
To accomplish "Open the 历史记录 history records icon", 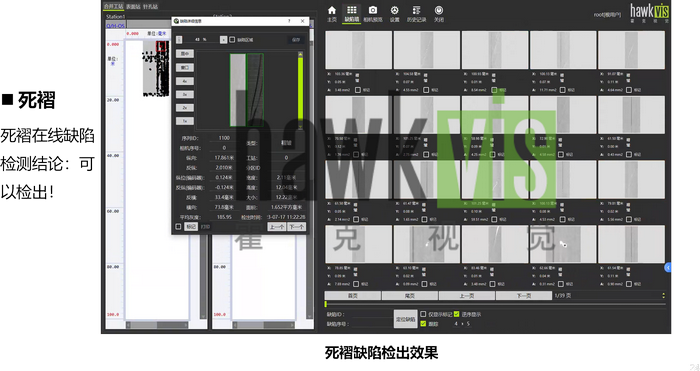I will 417,13.
